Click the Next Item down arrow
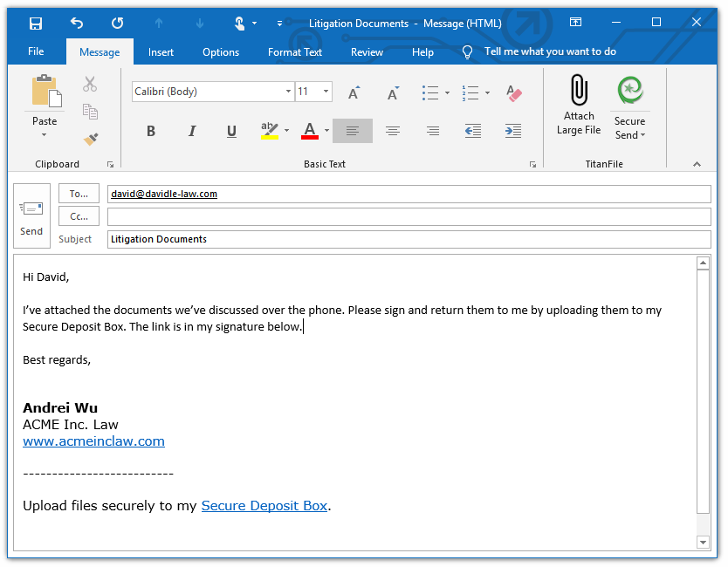Screen dimensions: 728x567 [200, 24]
